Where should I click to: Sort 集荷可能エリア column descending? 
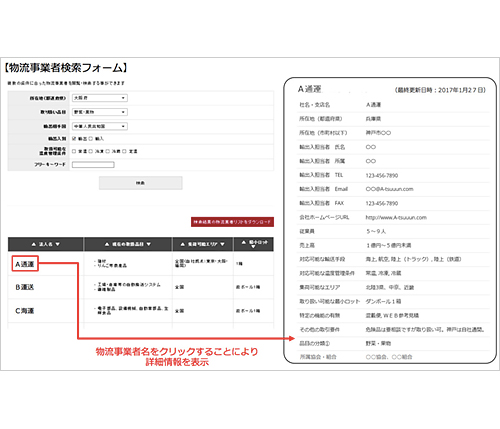point(222,244)
